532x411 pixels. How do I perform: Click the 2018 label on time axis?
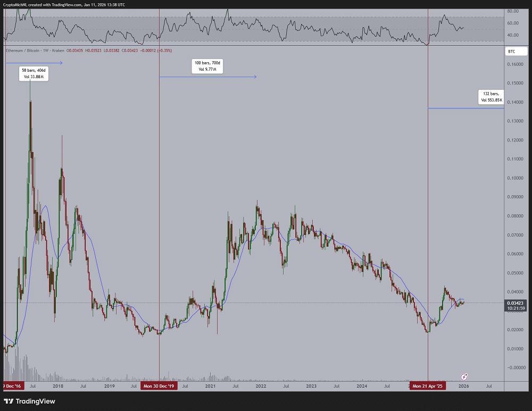tap(58, 386)
